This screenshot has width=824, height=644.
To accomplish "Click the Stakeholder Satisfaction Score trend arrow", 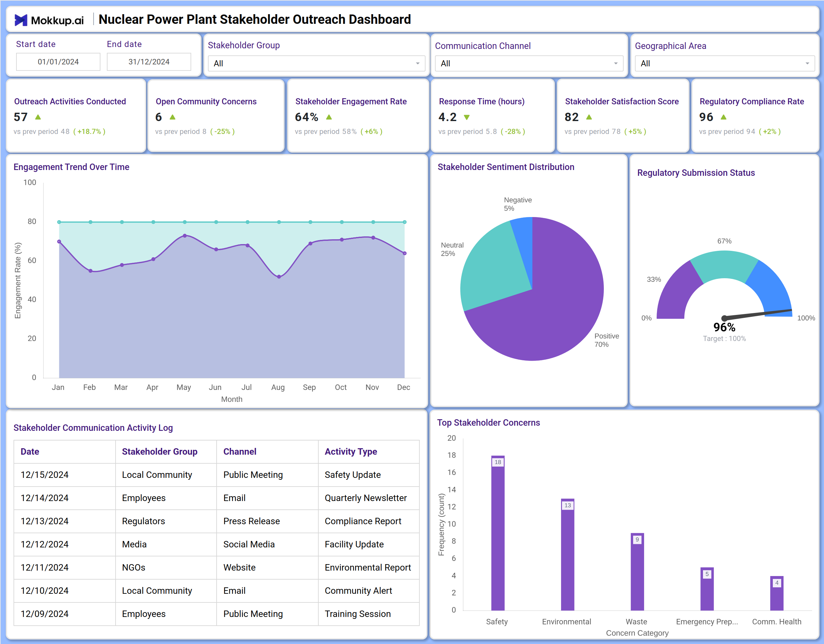I will tap(589, 117).
